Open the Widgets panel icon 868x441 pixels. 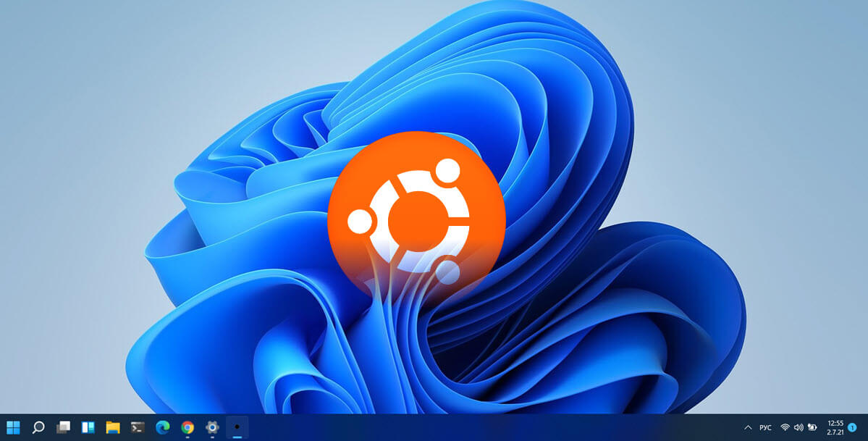(x=88, y=427)
